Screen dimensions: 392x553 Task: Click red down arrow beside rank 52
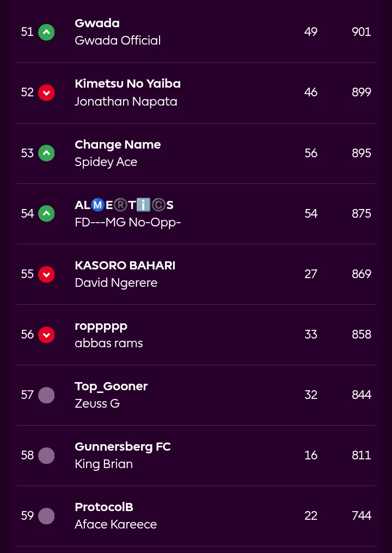(x=46, y=93)
